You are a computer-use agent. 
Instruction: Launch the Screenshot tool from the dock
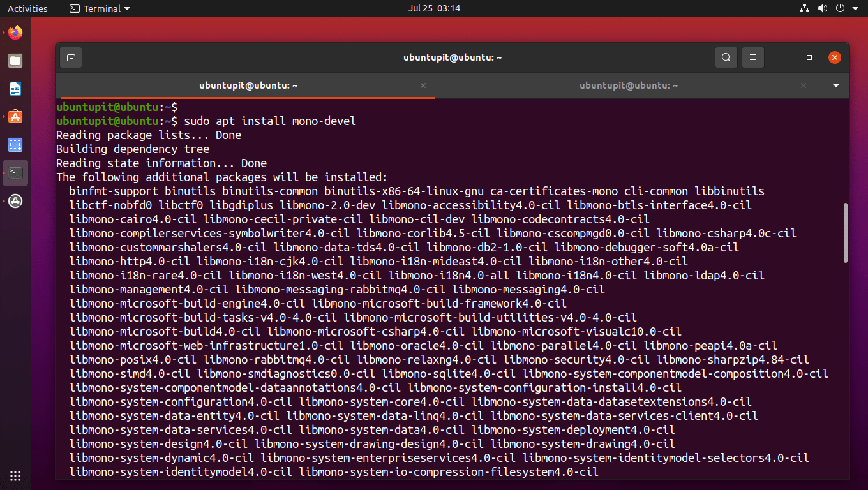(15, 145)
